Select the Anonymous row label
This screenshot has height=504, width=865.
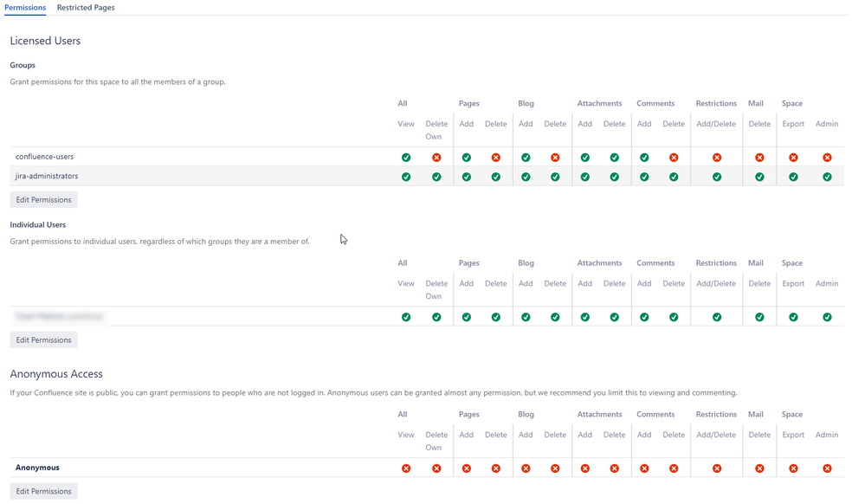(37, 468)
